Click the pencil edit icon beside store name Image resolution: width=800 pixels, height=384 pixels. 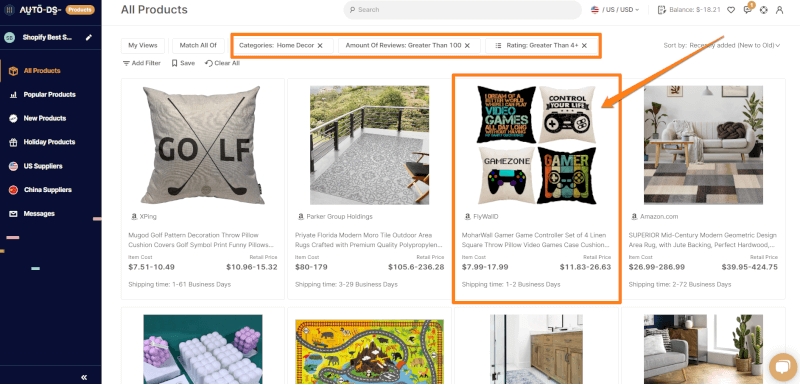89,37
